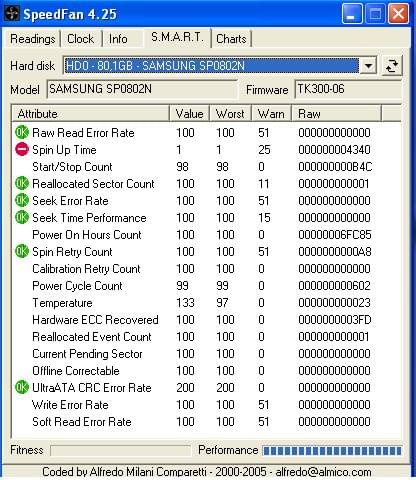The height and width of the screenshot is (480, 416).
Task: Sort by the Raw column header
Action: point(336,114)
